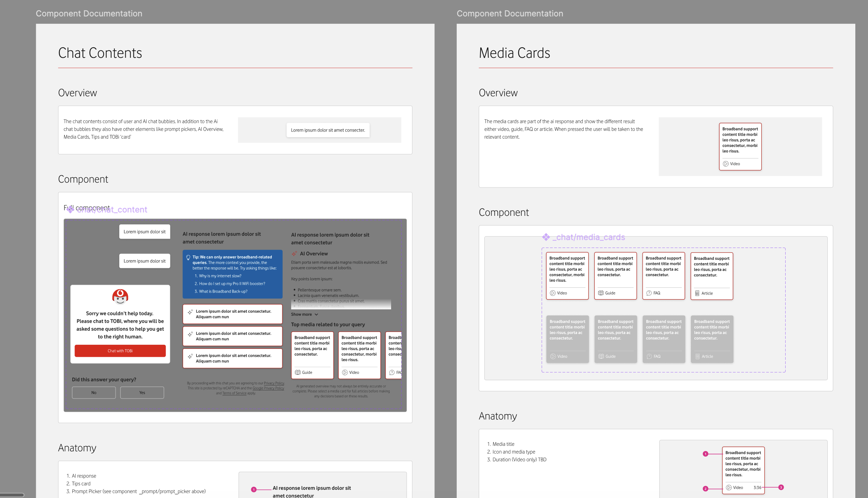The height and width of the screenshot is (498, 868).
Task: Click the FAQ icon on the active media card
Action: pyautogui.click(x=649, y=293)
